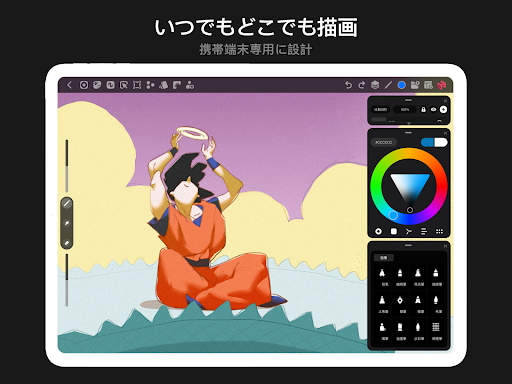The height and width of the screenshot is (384, 512).
Task: Adjust the lower vertical opacity slider
Action: coord(67,280)
